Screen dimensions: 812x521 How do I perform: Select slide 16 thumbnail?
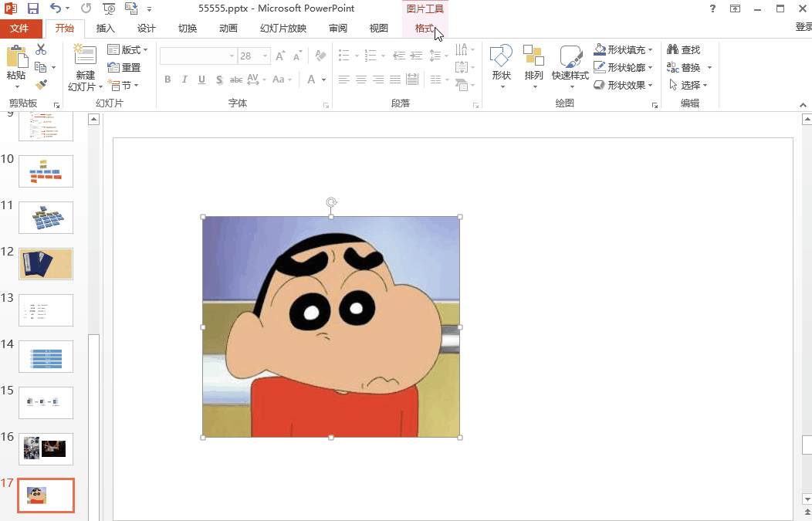click(x=46, y=448)
